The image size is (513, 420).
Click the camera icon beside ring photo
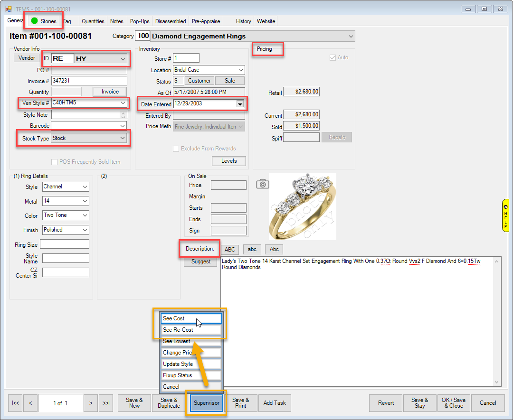point(262,184)
